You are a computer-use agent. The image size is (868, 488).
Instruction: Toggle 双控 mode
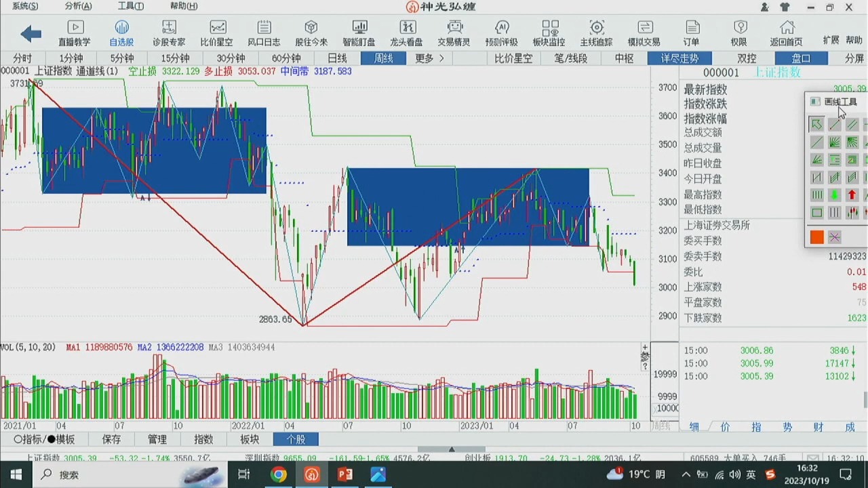point(747,58)
